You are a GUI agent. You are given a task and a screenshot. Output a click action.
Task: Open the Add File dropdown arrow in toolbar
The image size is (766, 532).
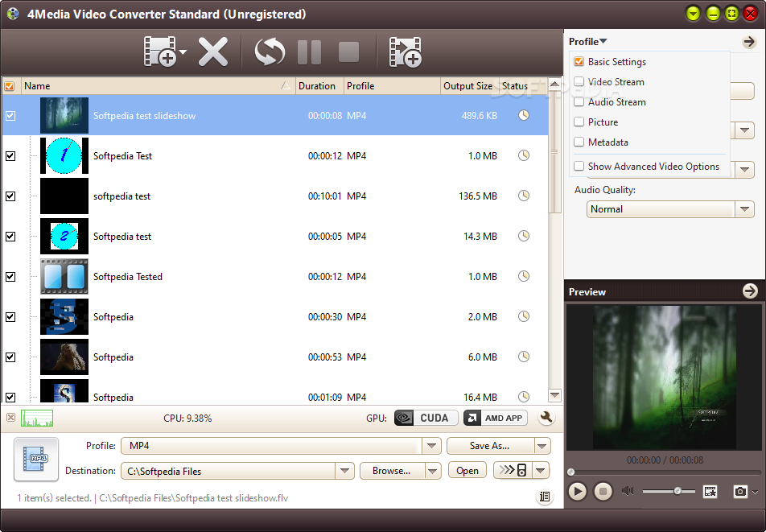[183, 52]
